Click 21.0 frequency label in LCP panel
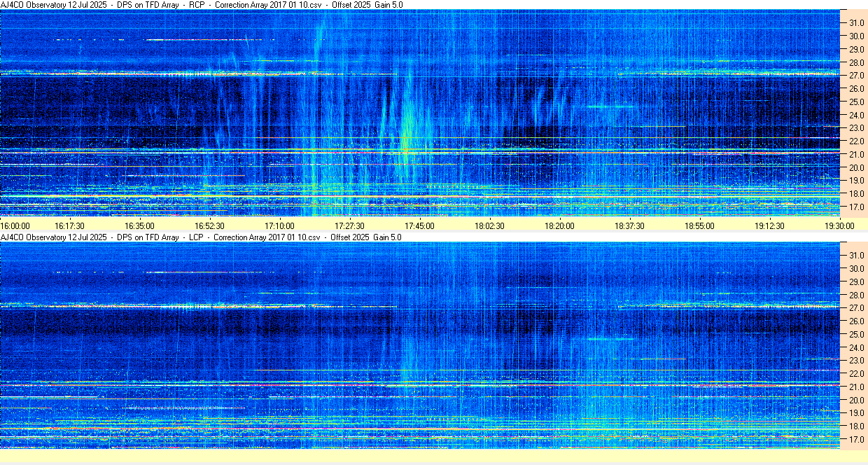868x465 pixels. (856, 387)
